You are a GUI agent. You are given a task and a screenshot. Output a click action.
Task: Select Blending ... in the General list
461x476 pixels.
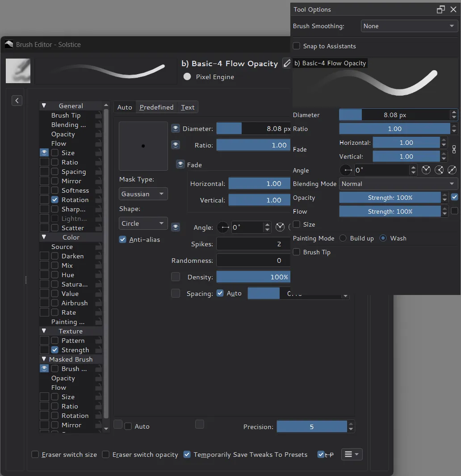[x=69, y=125]
